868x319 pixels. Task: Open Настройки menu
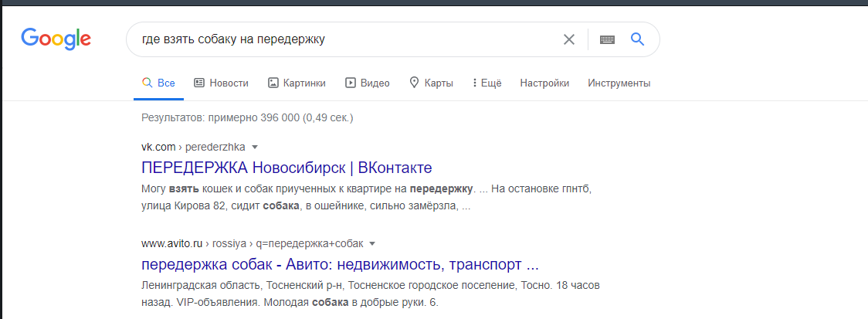pos(544,83)
